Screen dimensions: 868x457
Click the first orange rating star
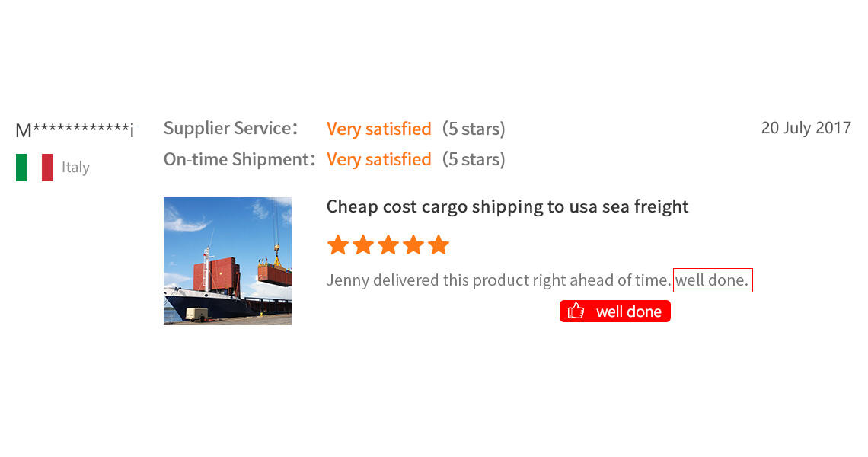(x=337, y=245)
